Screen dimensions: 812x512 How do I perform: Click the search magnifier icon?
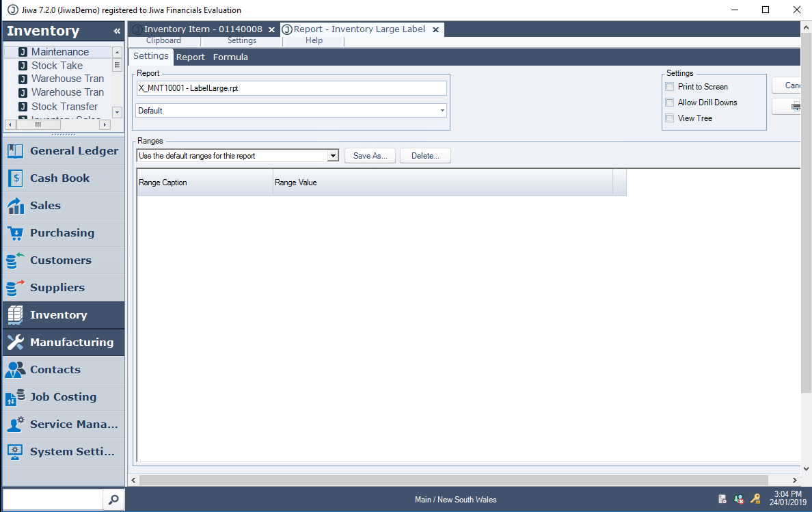point(113,500)
